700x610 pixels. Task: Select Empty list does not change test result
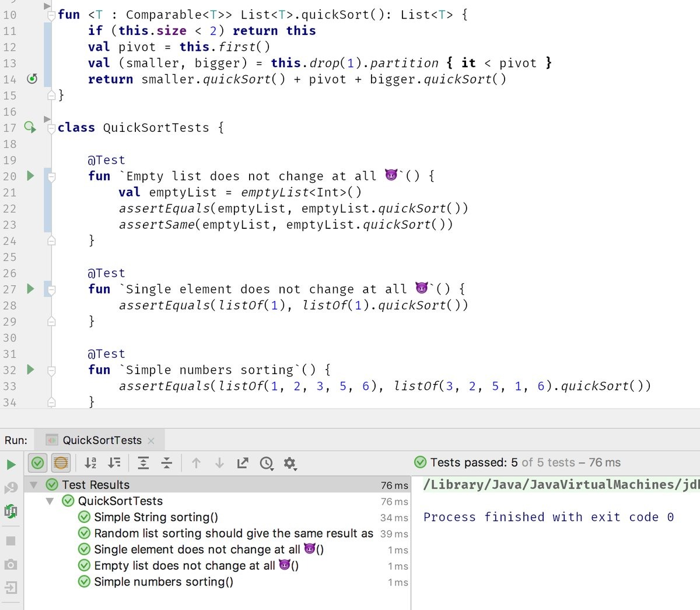[196, 566]
